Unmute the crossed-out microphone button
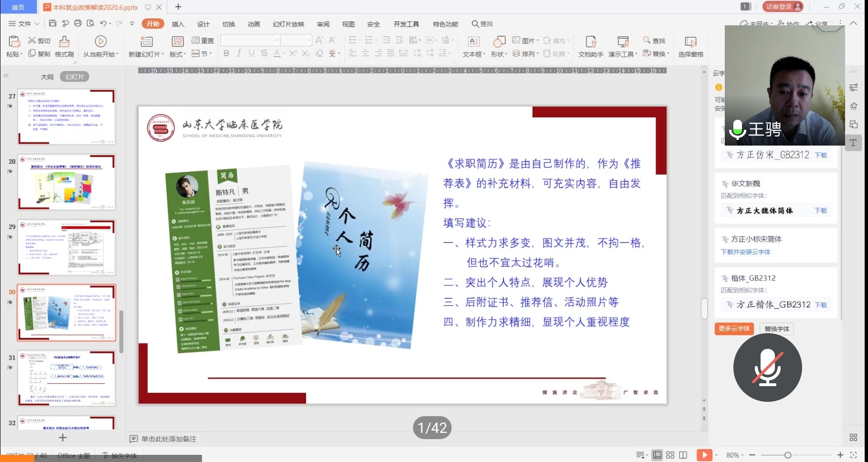The height and width of the screenshot is (462, 868). coord(768,367)
